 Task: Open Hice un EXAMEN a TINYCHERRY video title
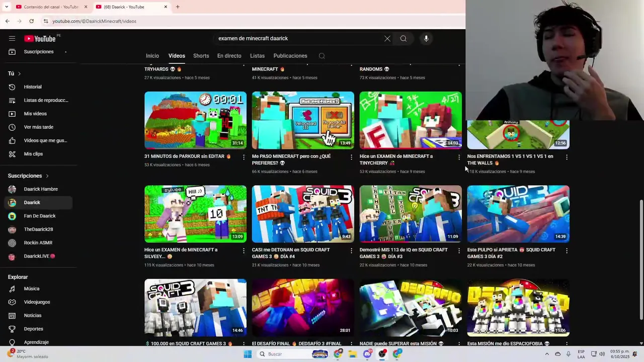[x=396, y=159]
